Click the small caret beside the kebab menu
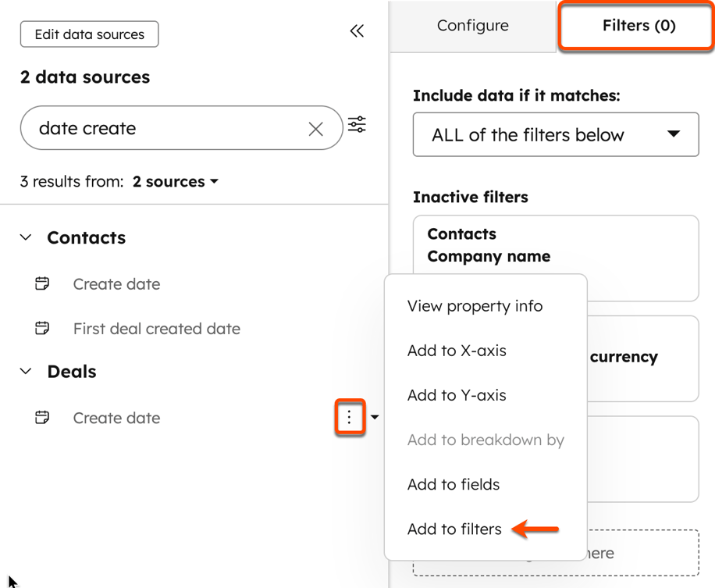Screen dimensions: 715x588 pos(375,418)
